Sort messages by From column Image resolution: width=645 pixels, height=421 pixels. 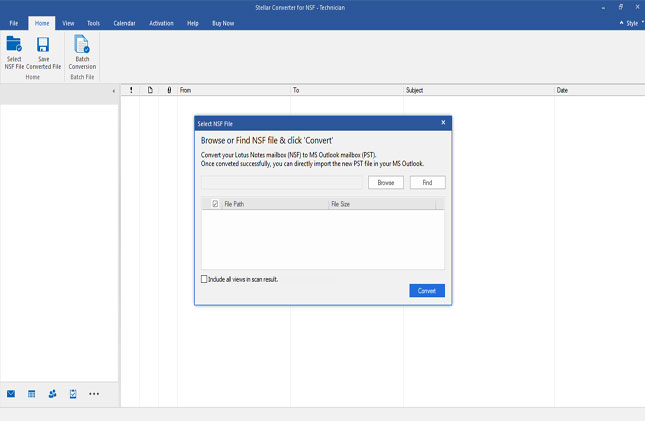[234, 90]
